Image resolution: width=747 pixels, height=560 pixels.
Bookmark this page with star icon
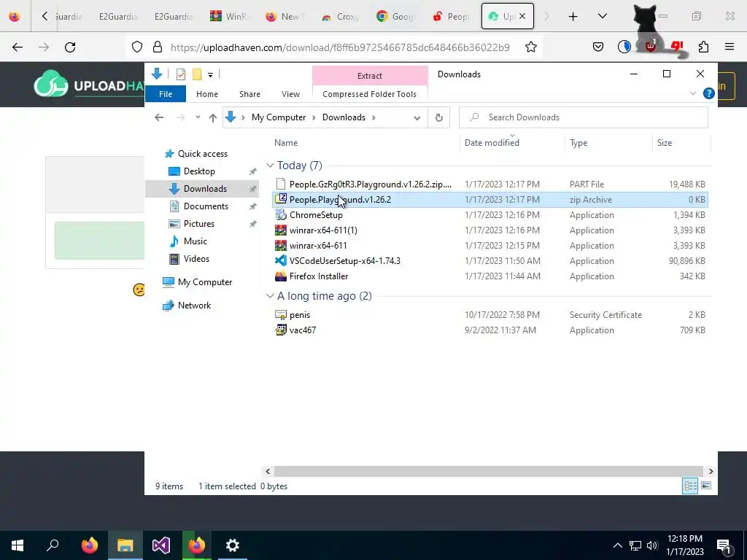(531, 47)
